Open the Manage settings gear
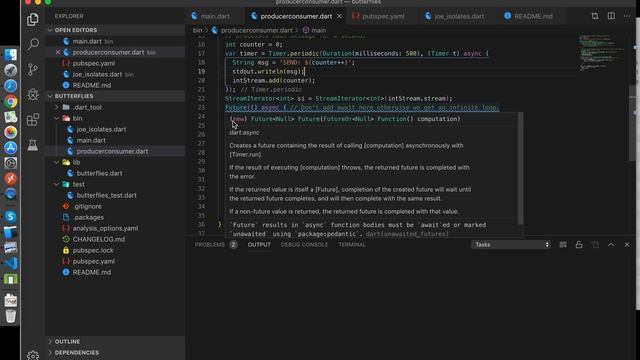The image size is (640, 360). (x=33, y=355)
